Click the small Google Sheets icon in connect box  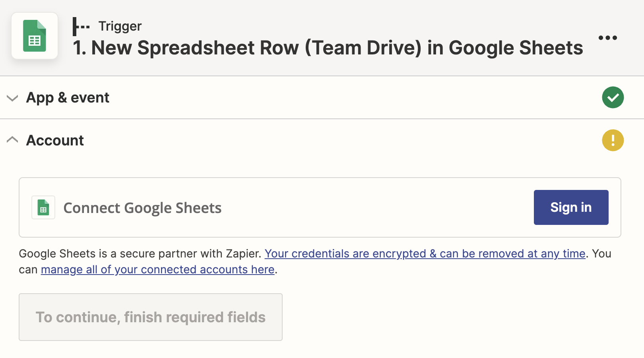pos(43,207)
